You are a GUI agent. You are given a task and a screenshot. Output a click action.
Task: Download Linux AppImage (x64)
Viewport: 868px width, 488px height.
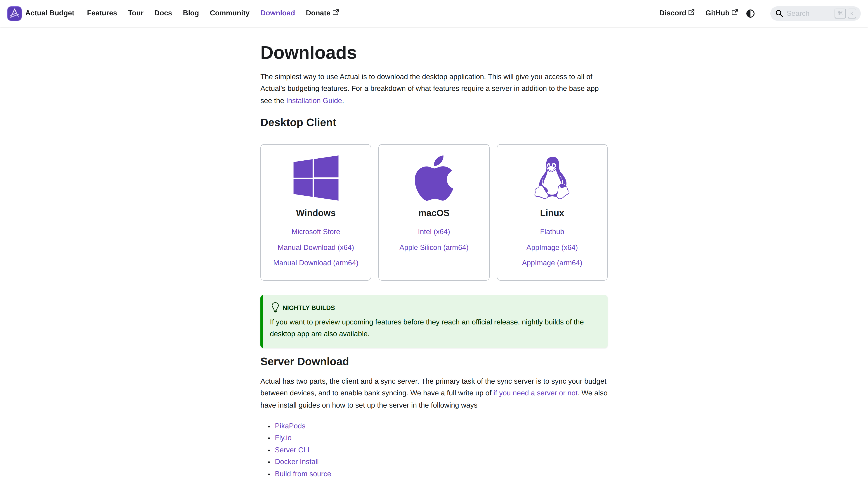[552, 247]
